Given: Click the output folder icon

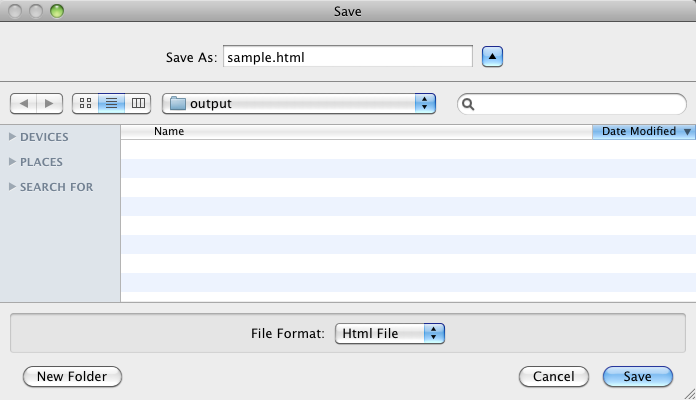Looking at the screenshot, I should [x=178, y=103].
